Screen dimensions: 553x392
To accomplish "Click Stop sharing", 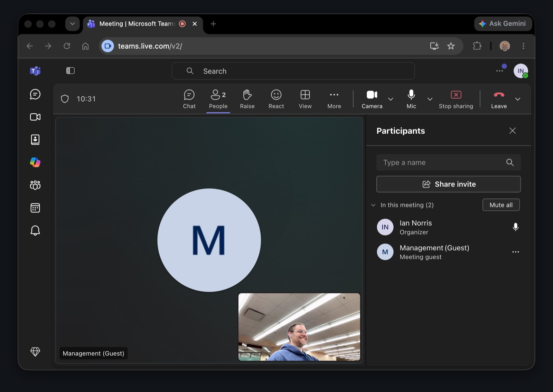I will [x=456, y=99].
